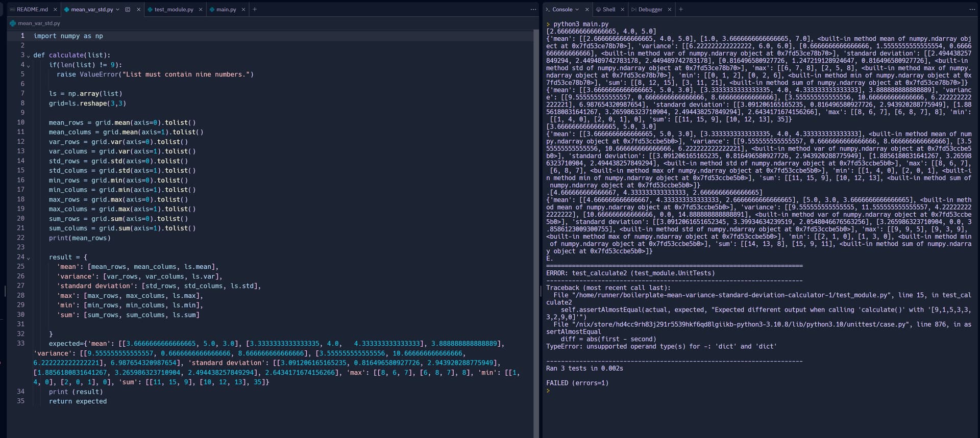Close the README.md tab
The height and width of the screenshot is (438, 980).
tap(55, 9)
